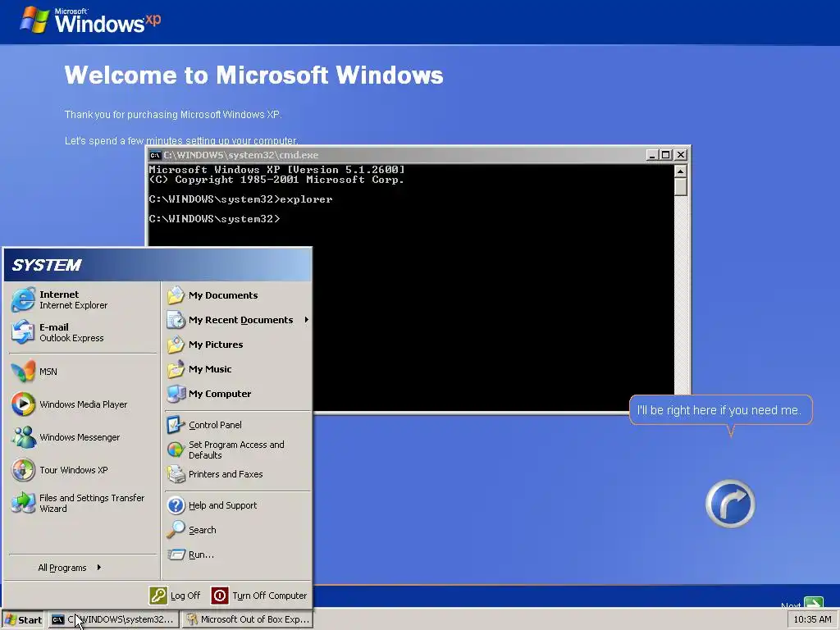The height and width of the screenshot is (630, 840).
Task: Click the blue assistant arrow icon
Action: pyautogui.click(x=730, y=504)
